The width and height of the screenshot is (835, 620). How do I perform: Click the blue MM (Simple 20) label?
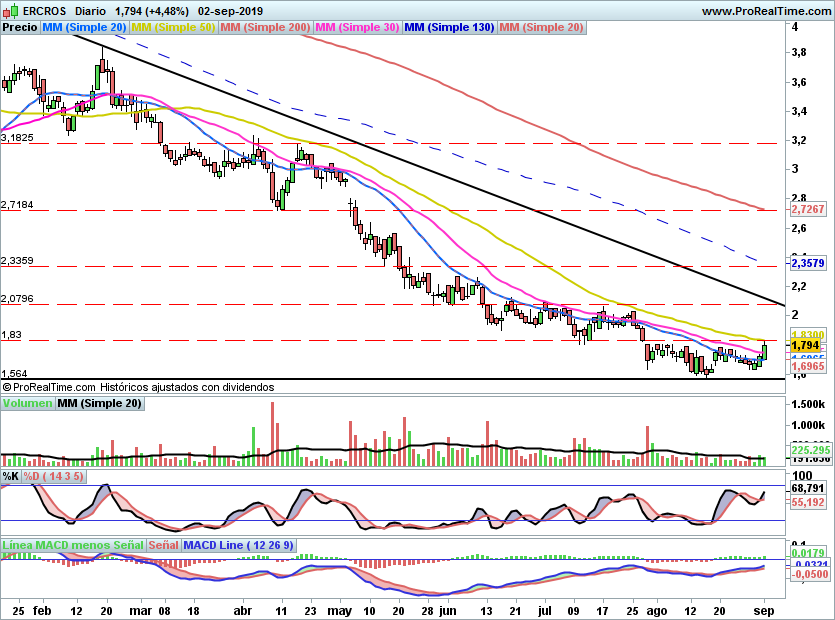pyautogui.click(x=84, y=28)
